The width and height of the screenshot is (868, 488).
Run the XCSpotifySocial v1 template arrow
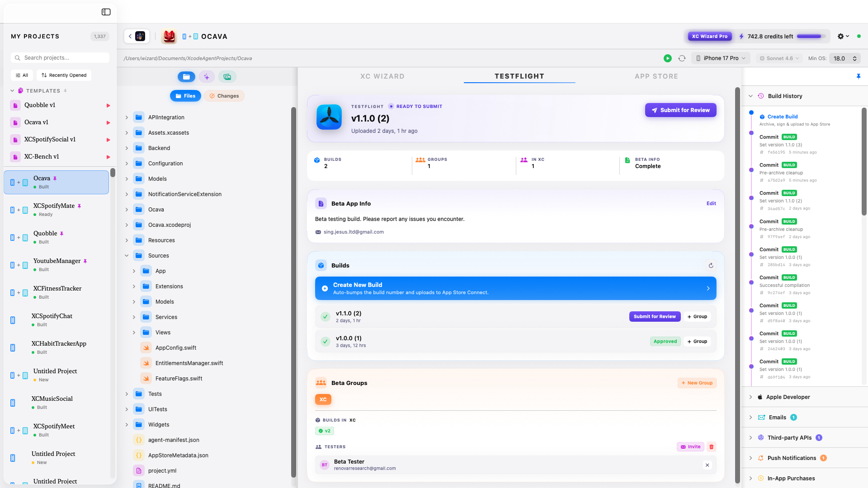click(108, 140)
